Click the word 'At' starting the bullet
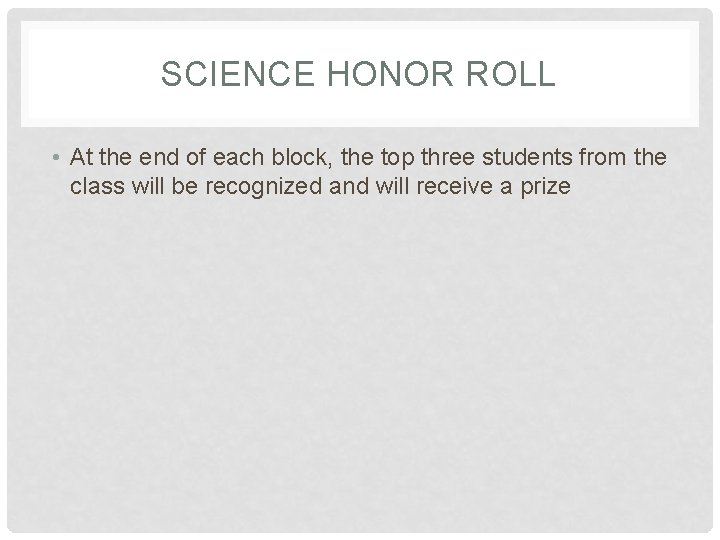This screenshot has height=540, width=720. pos(82,157)
